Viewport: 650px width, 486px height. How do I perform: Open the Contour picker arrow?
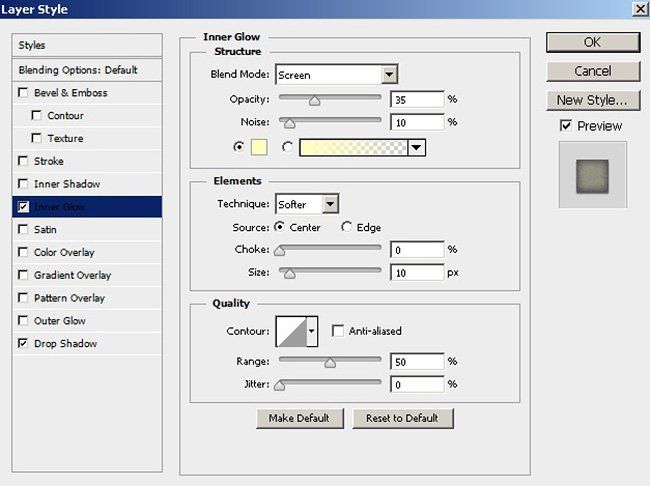312,331
